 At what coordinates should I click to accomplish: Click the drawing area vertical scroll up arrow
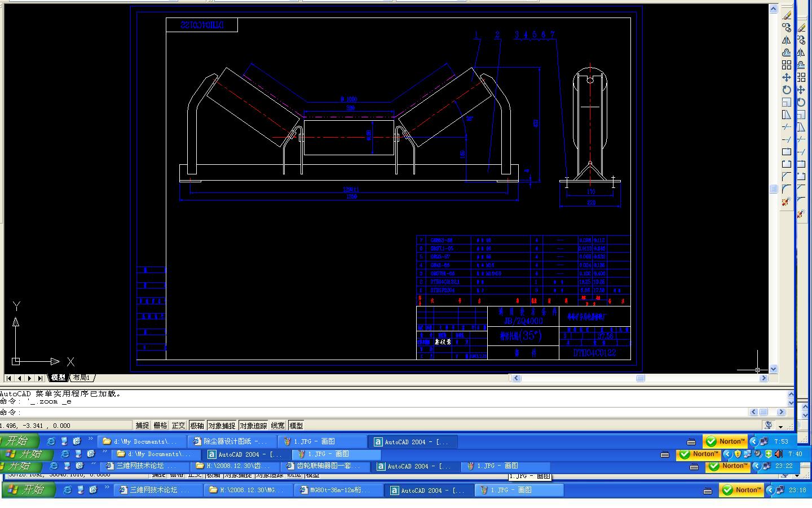773,8
